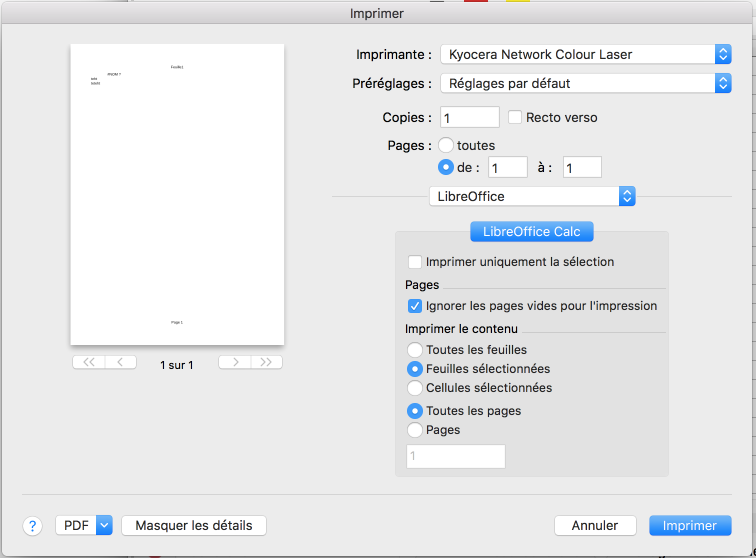The width and height of the screenshot is (756, 558).
Task: Open the Préréglages presets dropdown
Action: tap(585, 83)
